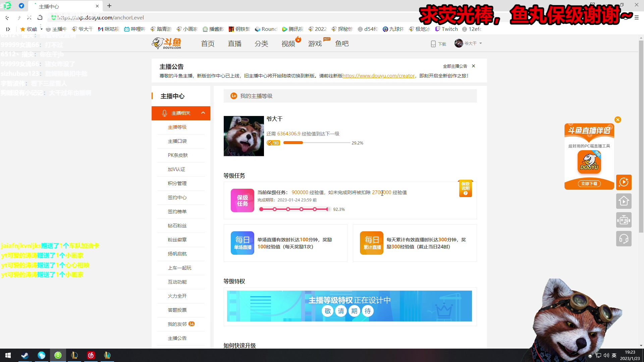Open Windows Start menu
This screenshot has height=362, width=644.
(x=8, y=355)
